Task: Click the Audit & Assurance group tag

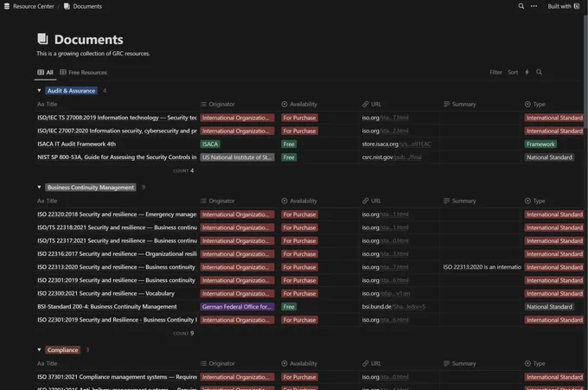Action: (x=71, y=91)
